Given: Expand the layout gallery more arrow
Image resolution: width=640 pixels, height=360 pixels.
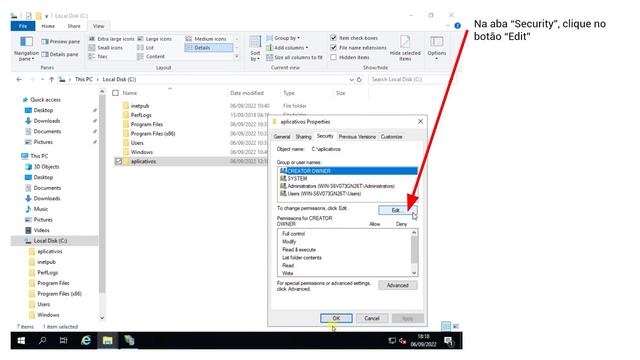Looking at the screenshot, I should click(x=237, y=57).
